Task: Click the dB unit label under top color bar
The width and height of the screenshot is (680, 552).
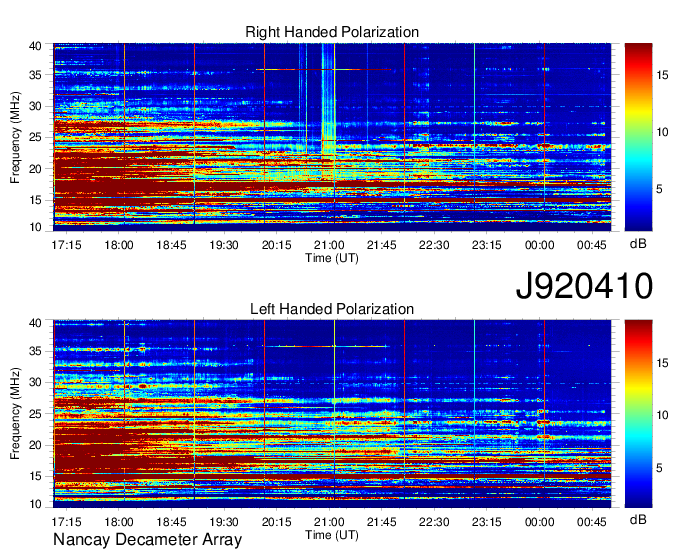Action: (638, 244)
